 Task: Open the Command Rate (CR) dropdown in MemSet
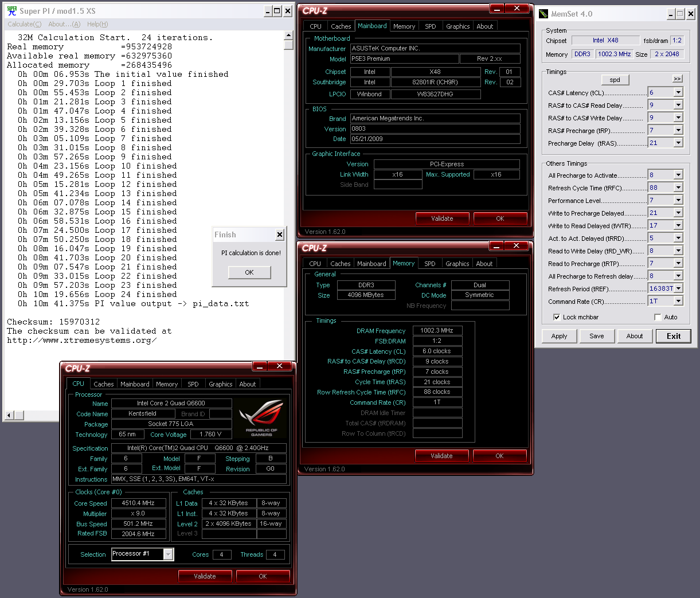pyautogui.click(x=678, y=301)
